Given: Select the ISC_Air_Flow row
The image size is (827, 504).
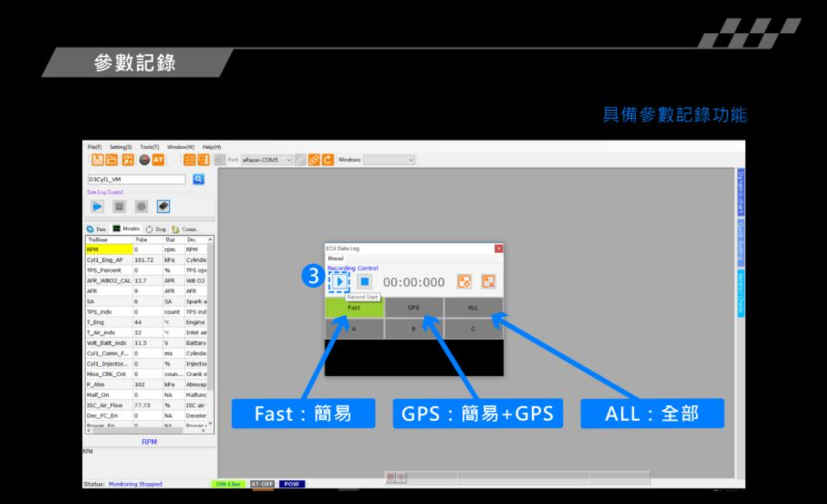Looking at the screenshot, I should 146,405.
